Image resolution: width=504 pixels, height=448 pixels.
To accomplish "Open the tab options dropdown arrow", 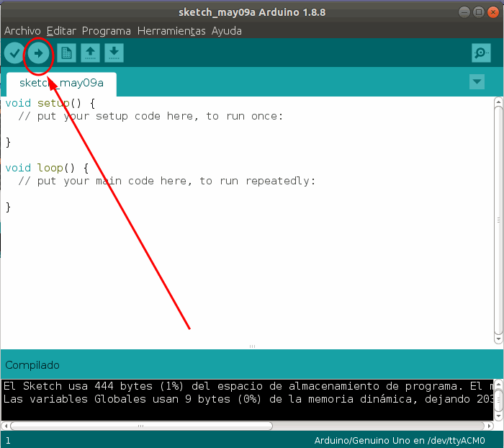I will click(477, 81).
